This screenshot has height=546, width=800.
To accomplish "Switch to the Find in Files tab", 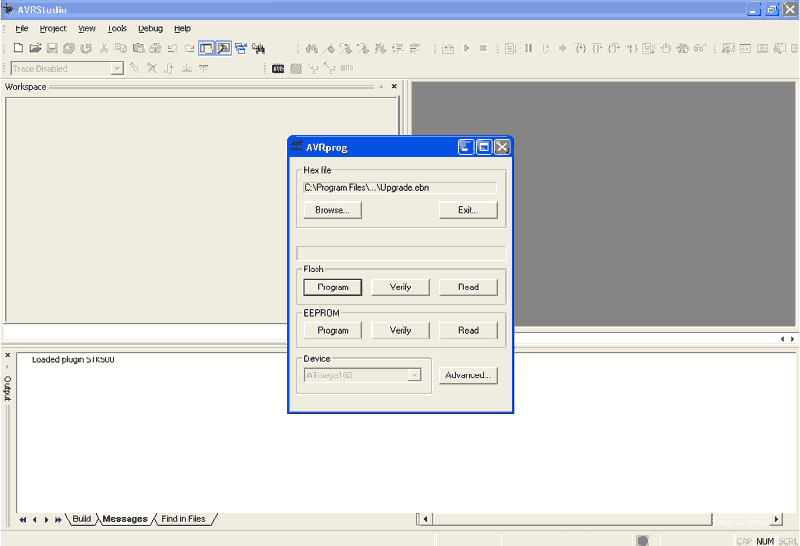I will 183,519.
